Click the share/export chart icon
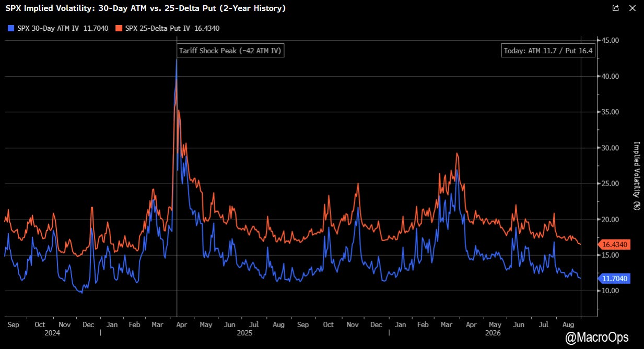644x349 pixels. [x=616, y=8]
